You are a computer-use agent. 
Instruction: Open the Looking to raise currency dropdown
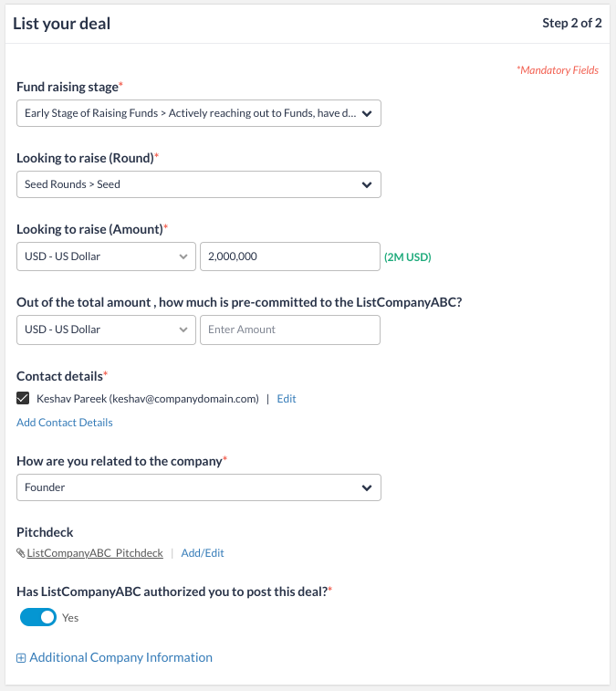click(106, 257)
